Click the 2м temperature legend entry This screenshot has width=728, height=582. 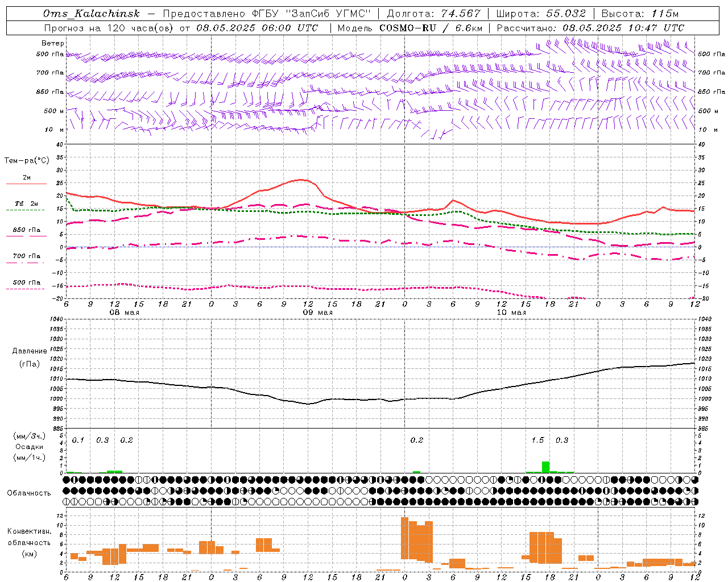(x=27, y=177)
